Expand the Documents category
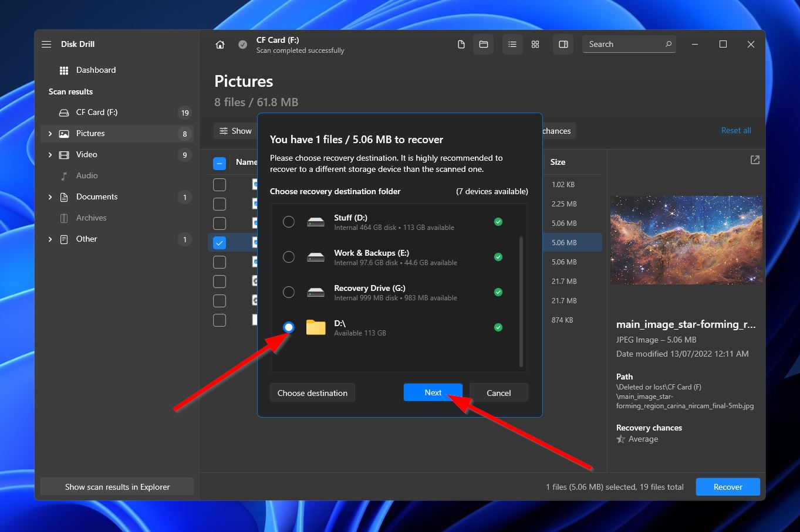The height and width of the screenshot is (532, 800). click(50, 197)
